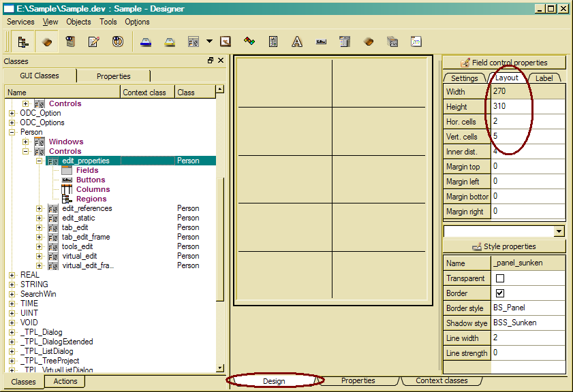Image resolution: width=573 pixels, height=392 pixels.
Task: Click the Style properties button
Action: coord(504,246)
